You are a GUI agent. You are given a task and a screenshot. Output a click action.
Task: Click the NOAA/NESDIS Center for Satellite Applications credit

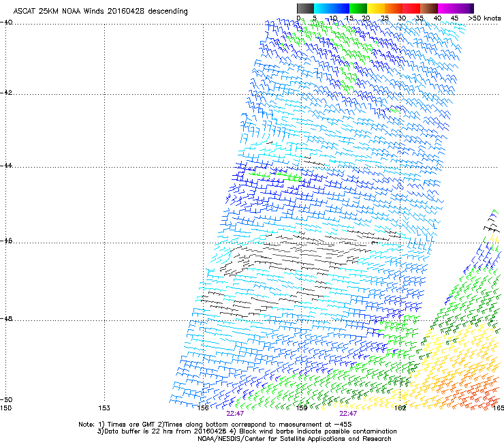(294, 439)
